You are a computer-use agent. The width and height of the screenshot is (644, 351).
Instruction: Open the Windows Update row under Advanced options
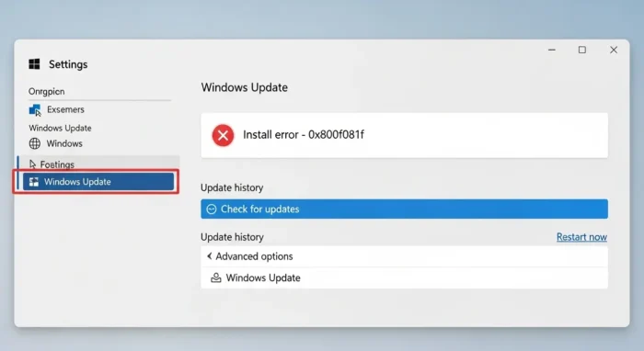(x=404, y=278)
